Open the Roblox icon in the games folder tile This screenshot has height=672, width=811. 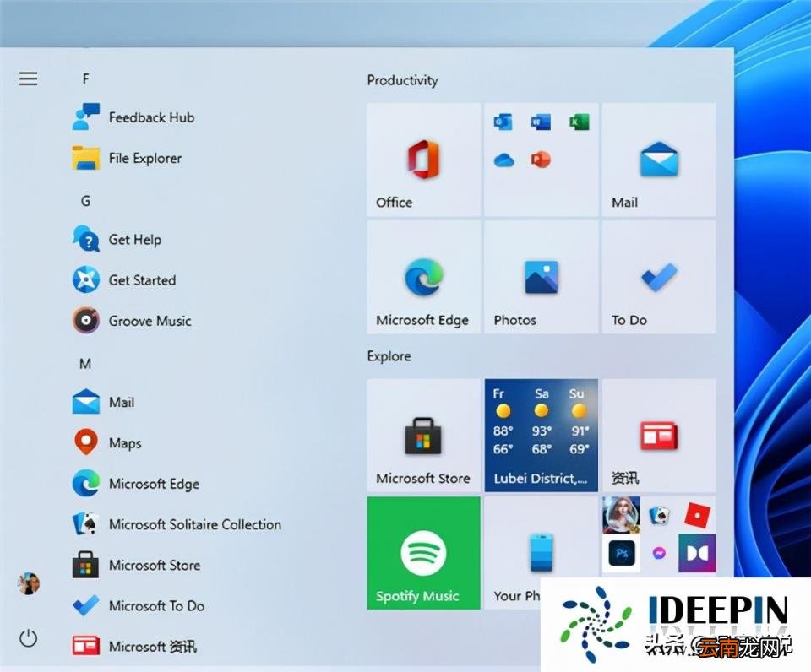697,515
